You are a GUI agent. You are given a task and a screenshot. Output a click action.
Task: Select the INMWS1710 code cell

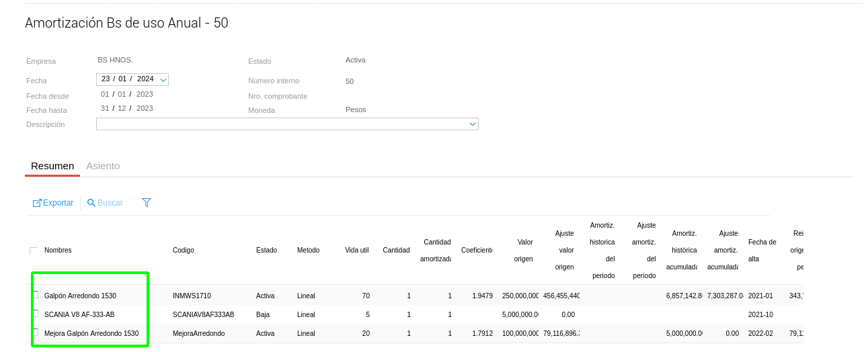tap(192, 296)
